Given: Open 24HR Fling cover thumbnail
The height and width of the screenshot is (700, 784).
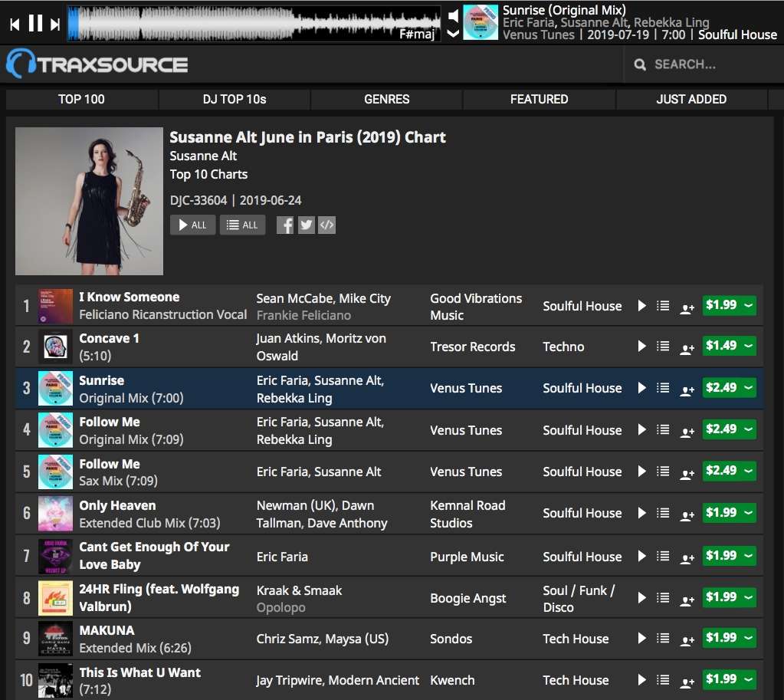Looking at the screenshot, I should coord(55,598).
